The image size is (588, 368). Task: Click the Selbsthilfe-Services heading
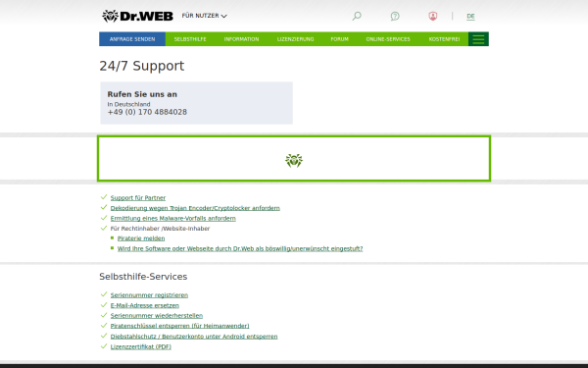pos(143,277)
